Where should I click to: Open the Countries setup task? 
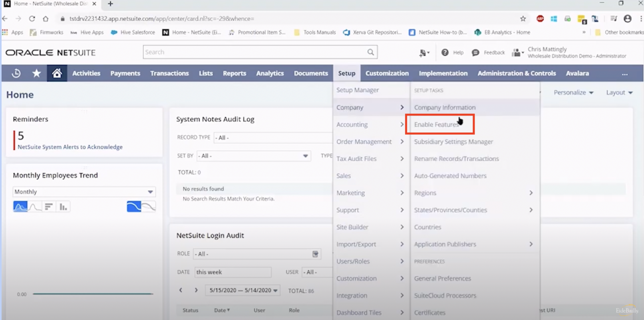pos(428,227)
